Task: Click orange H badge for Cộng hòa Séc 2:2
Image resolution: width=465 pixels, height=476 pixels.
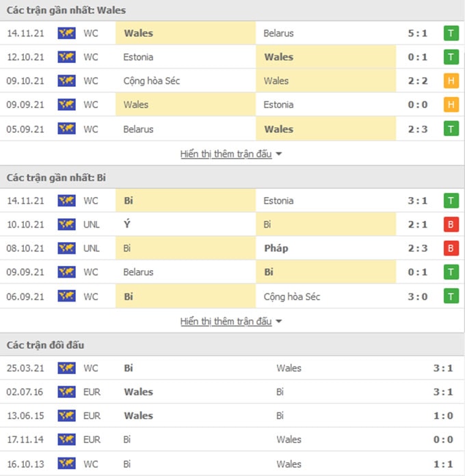Action: point(451,81)
